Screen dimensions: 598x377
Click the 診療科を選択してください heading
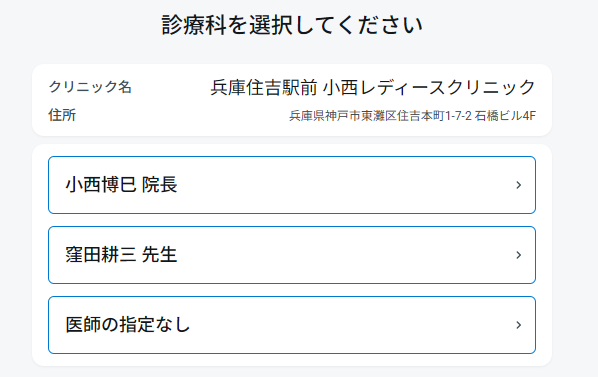292,25
